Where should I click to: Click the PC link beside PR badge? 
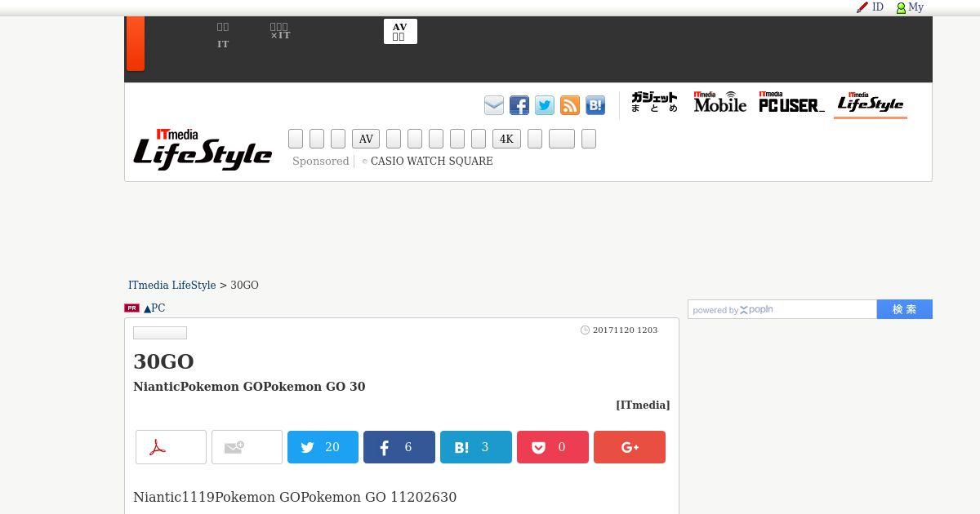pos(154,308)
